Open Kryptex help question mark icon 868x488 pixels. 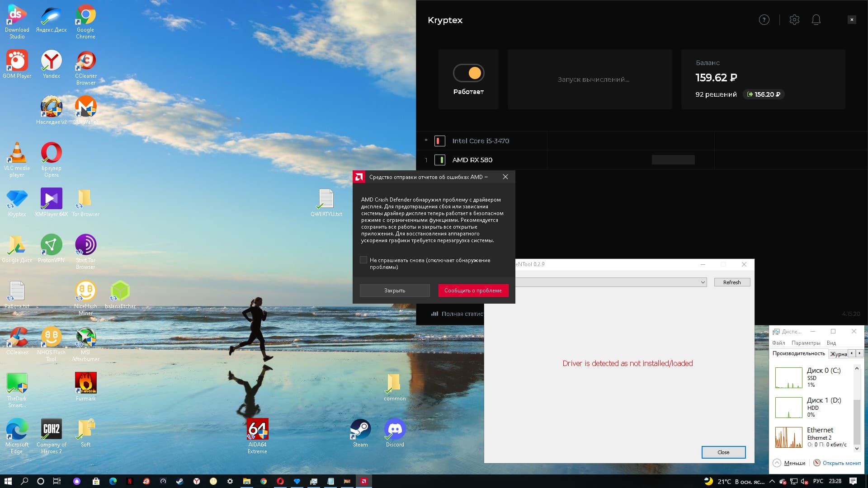(x=764, y=20)
